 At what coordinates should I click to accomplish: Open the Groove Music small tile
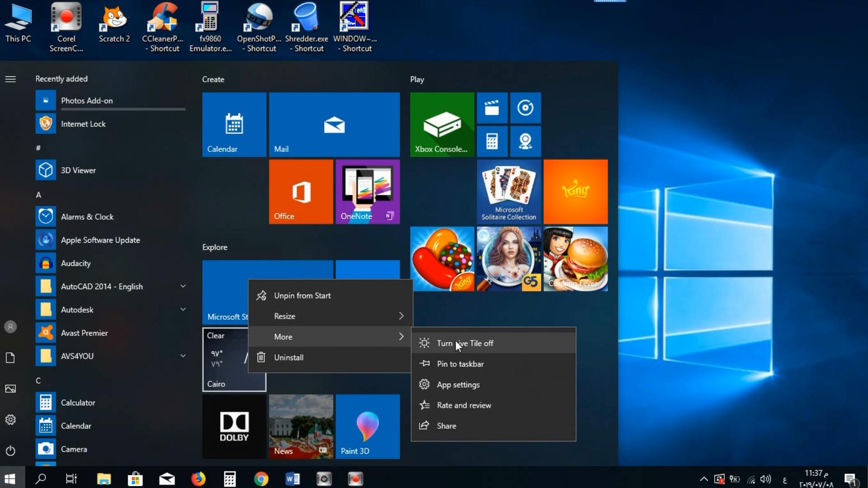[525, 108]
